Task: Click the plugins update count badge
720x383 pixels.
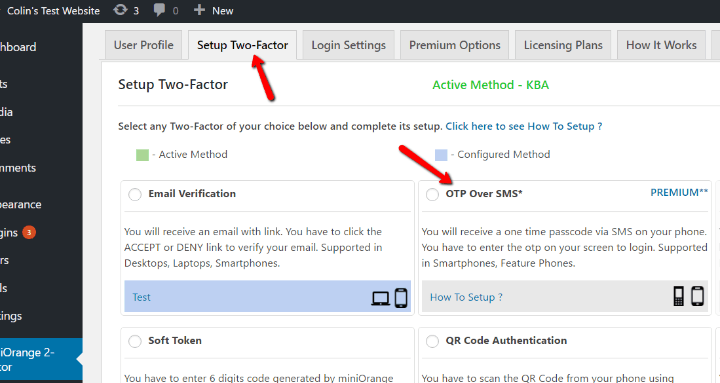Action: click(29, 232)
